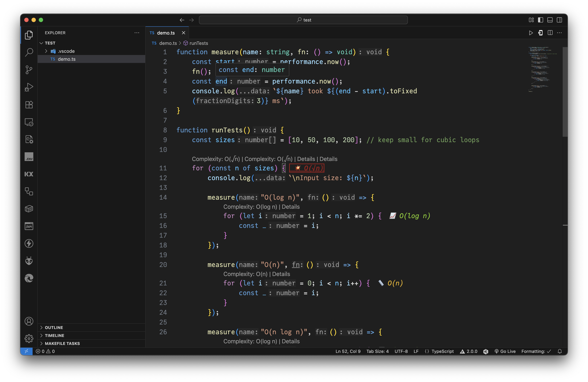Expand the .vscode folder
Screen dimensions: 588x382
[66, 51]
